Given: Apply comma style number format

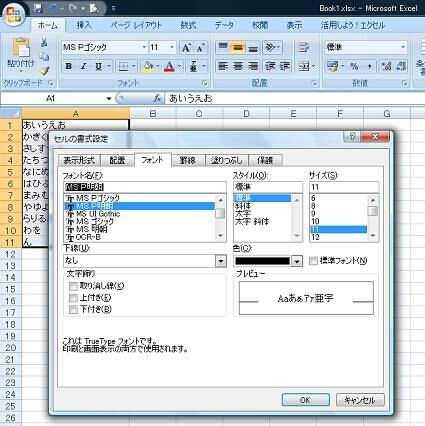Looking at the screenshot, I should (369, 66).
